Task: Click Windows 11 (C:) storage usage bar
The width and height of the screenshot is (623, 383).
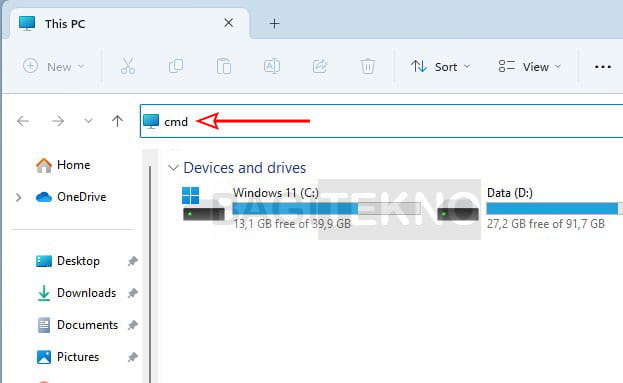Action: [x=327, y=208]
